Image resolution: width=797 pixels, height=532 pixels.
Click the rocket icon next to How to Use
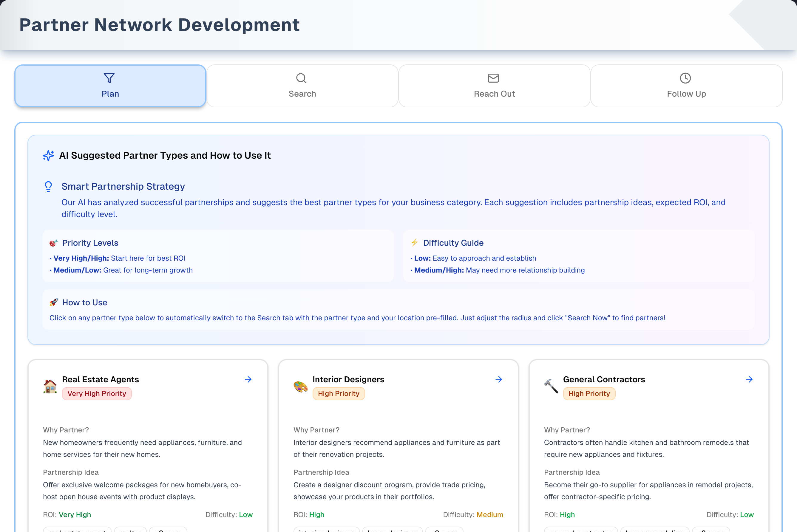pos(54,302)
